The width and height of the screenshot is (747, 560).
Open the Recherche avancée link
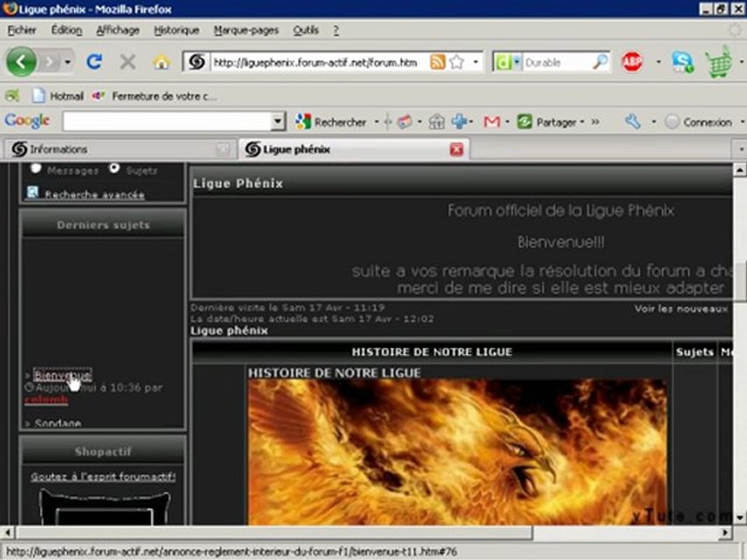pos(94,194)
